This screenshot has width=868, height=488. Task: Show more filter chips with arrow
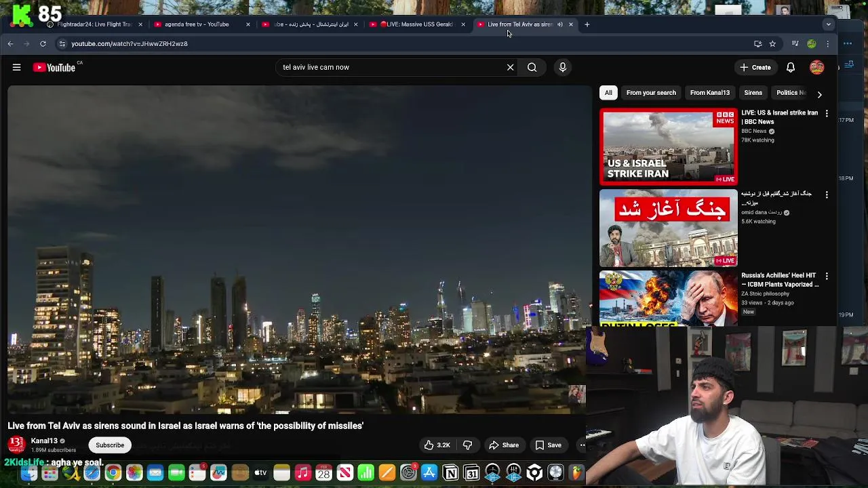click(x=819, y=94)
